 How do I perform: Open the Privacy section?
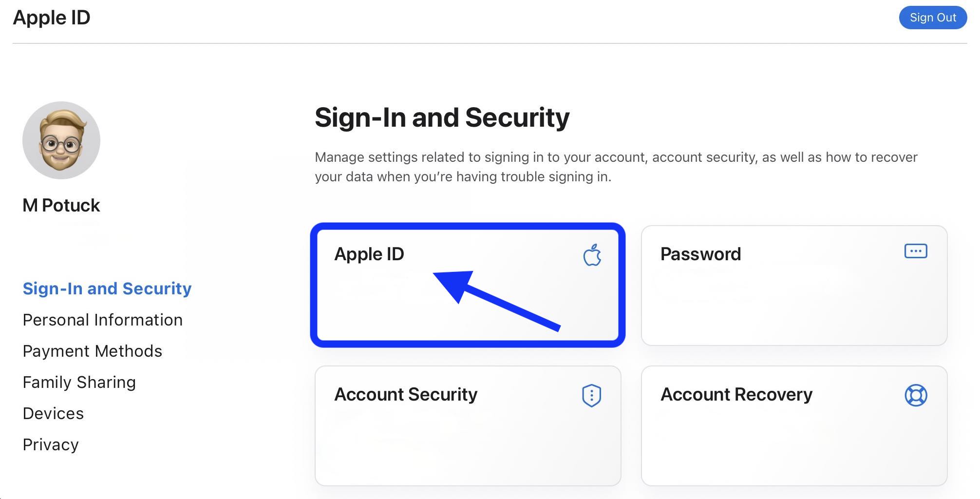(x=51, y=444)
